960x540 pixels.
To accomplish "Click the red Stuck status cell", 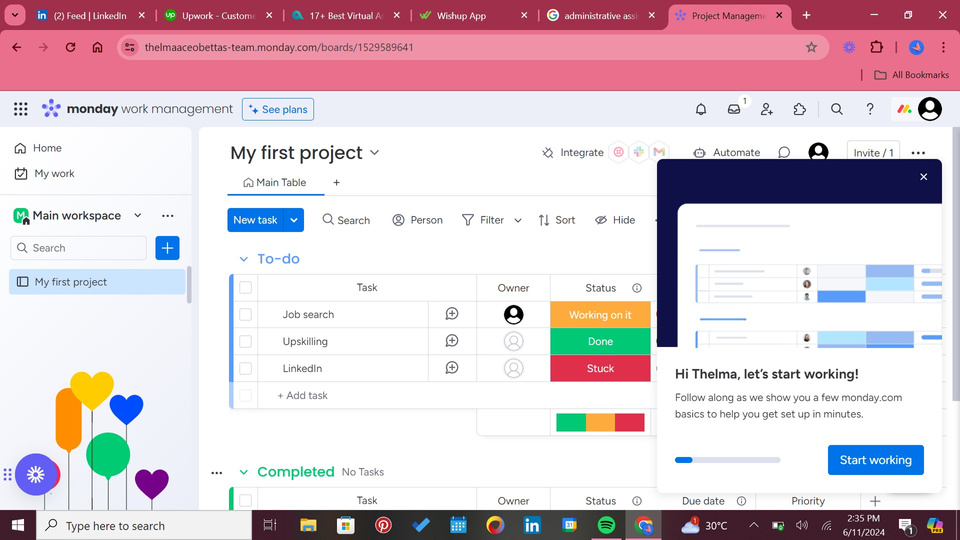I will coord(600,368).
